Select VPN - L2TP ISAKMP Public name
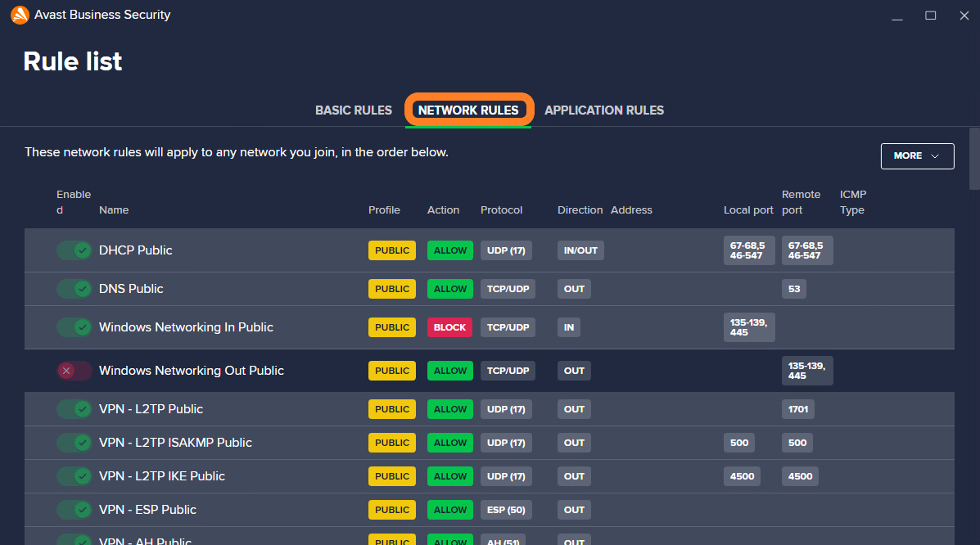 176,443
